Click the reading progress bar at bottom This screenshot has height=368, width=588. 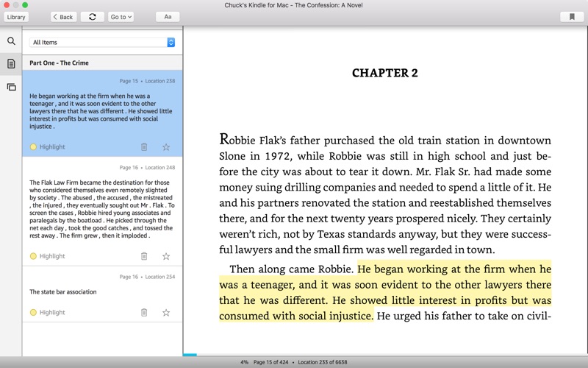[x=385, y=355]
